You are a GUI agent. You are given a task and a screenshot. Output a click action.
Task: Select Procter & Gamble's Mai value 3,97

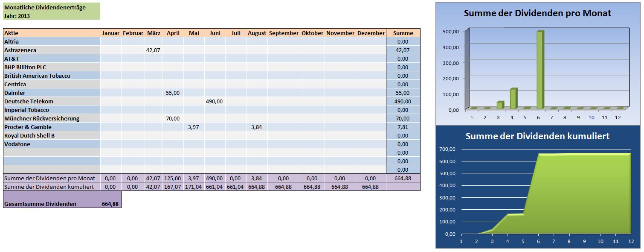194,127
